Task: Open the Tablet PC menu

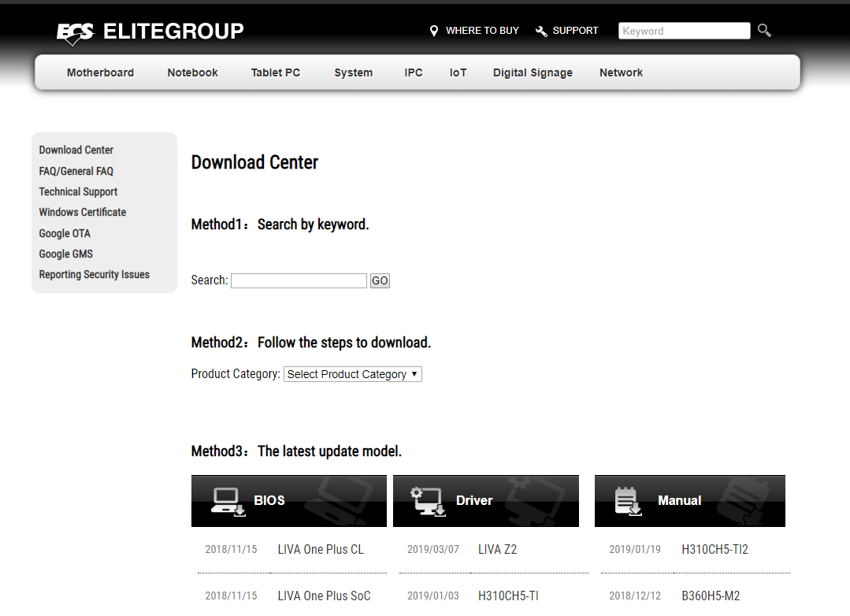Action: [276, 72]
